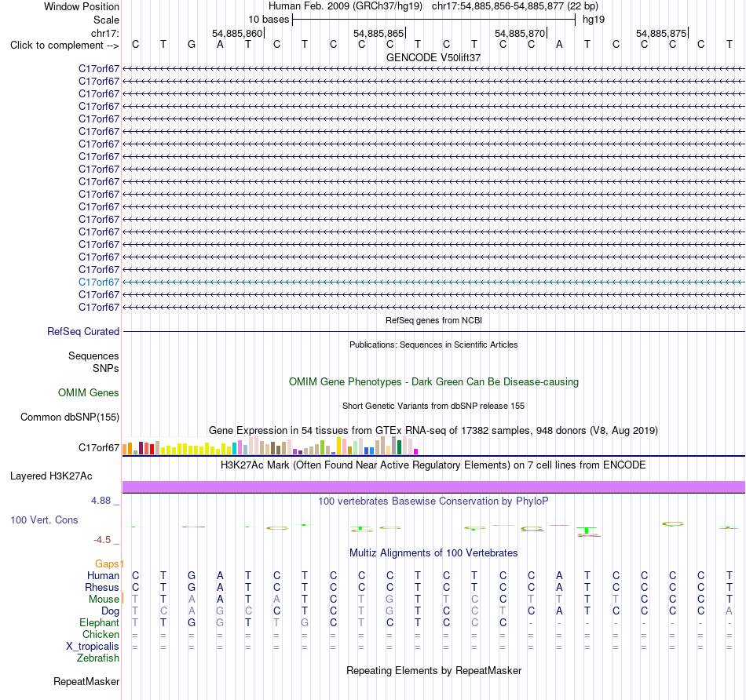Click the '10 bases' scale bar label
This screenshot has width=746, height=700.
click(x=269, y=20)
